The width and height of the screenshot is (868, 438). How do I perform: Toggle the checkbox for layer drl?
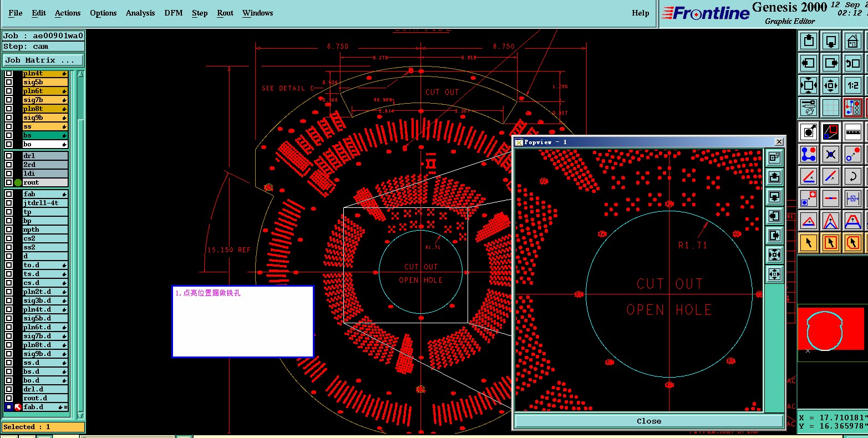pyautogui.click(x=9, y=156)
